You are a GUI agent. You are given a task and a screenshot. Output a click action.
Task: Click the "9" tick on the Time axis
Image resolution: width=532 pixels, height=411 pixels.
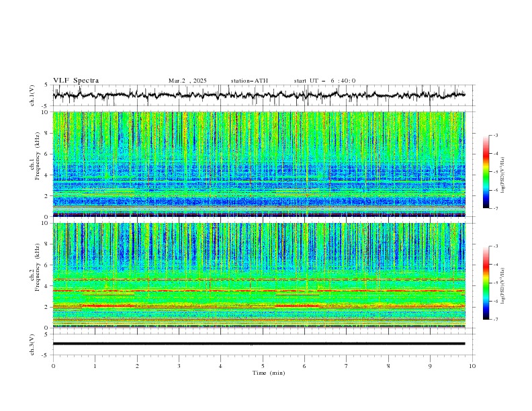click(x=430, y=366)
